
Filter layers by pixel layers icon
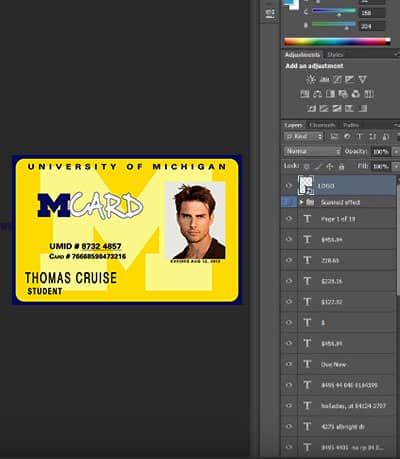[334, 136]
